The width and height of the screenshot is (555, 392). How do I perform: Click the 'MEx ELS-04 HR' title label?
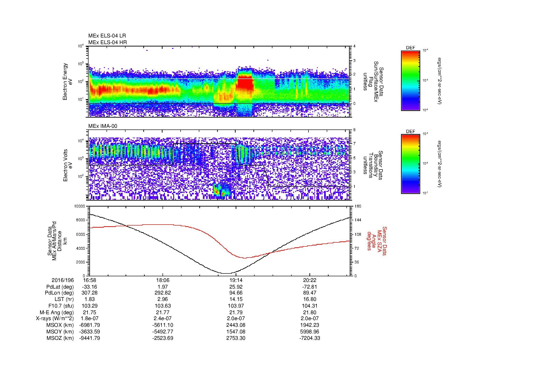click(107, 42)
